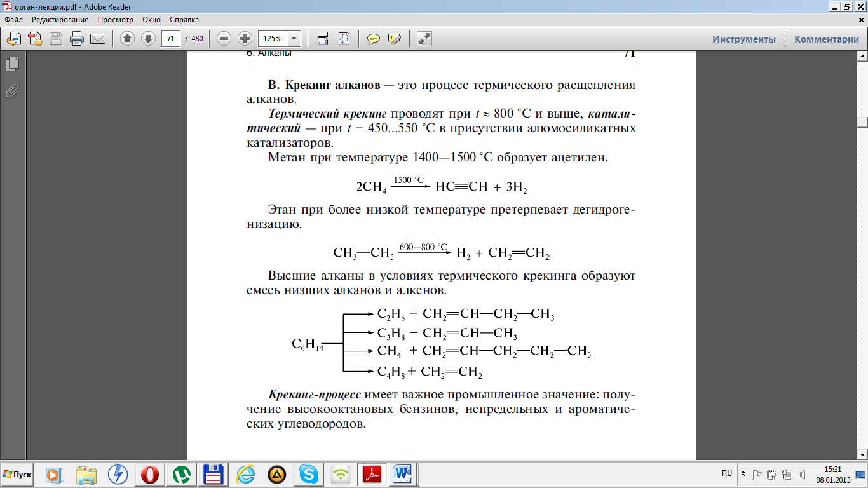Click the Save file floppy icon
Screen dimensions: 868x488
[x=56, y=39]
